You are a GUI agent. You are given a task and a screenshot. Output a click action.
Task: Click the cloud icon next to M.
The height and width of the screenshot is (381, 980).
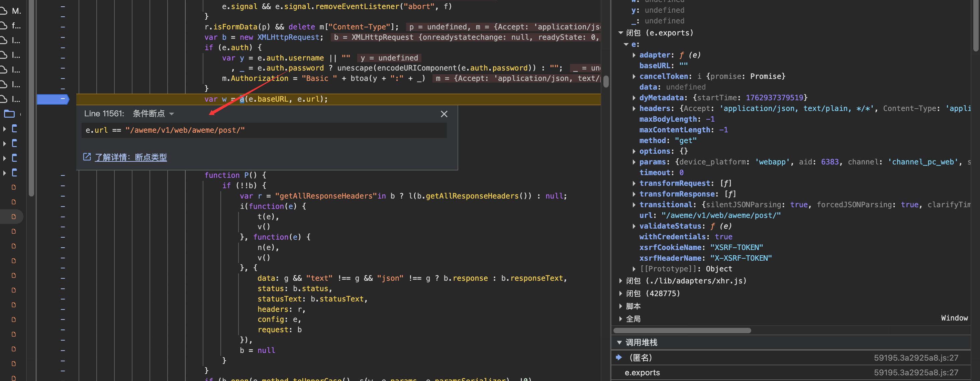point(3,11)
